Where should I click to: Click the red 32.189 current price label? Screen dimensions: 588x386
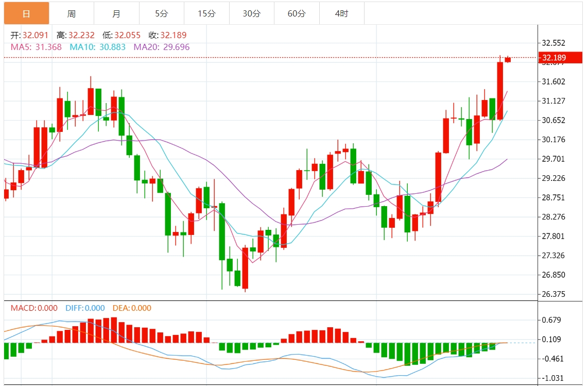click(561, 57)
